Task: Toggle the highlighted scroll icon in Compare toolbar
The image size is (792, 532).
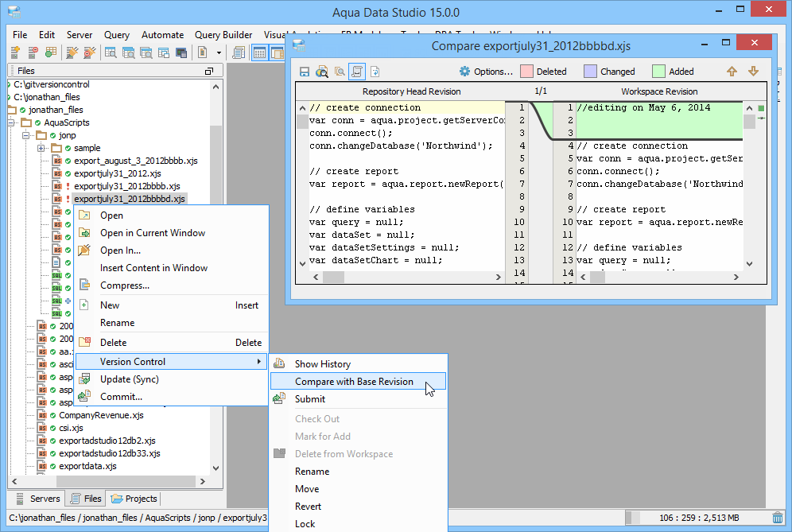Action: coord(357,72)
